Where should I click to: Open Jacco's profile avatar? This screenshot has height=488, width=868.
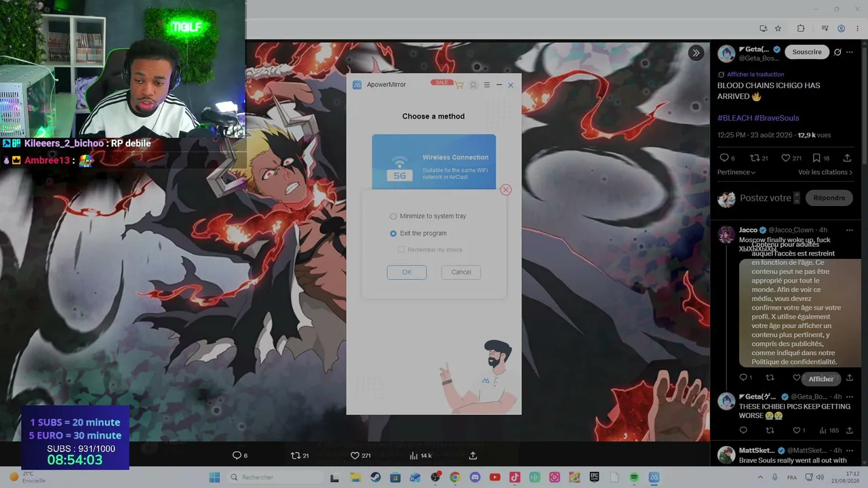pos(726,235)
